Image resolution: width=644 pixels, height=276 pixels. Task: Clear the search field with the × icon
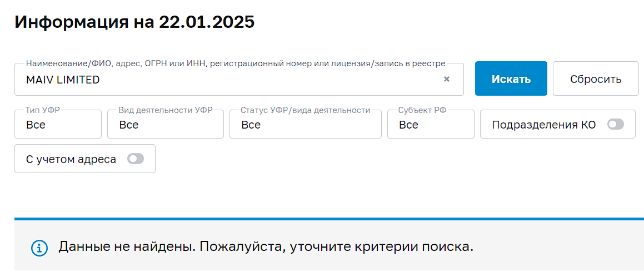click(x=446, y=80)
